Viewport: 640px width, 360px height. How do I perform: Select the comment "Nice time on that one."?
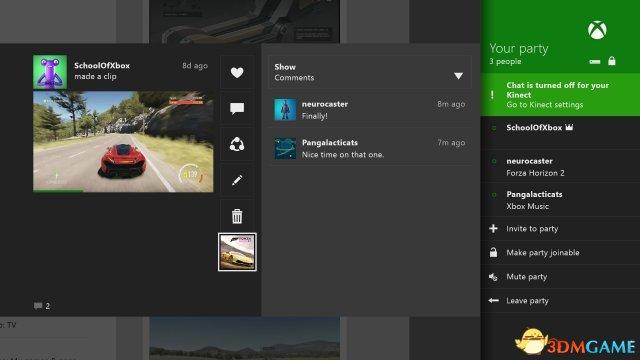pyautogui.click(x=370, y=148)
